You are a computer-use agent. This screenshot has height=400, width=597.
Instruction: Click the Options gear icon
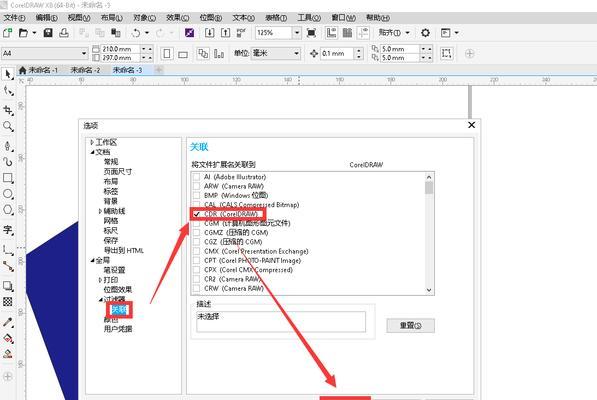point(425,33)
